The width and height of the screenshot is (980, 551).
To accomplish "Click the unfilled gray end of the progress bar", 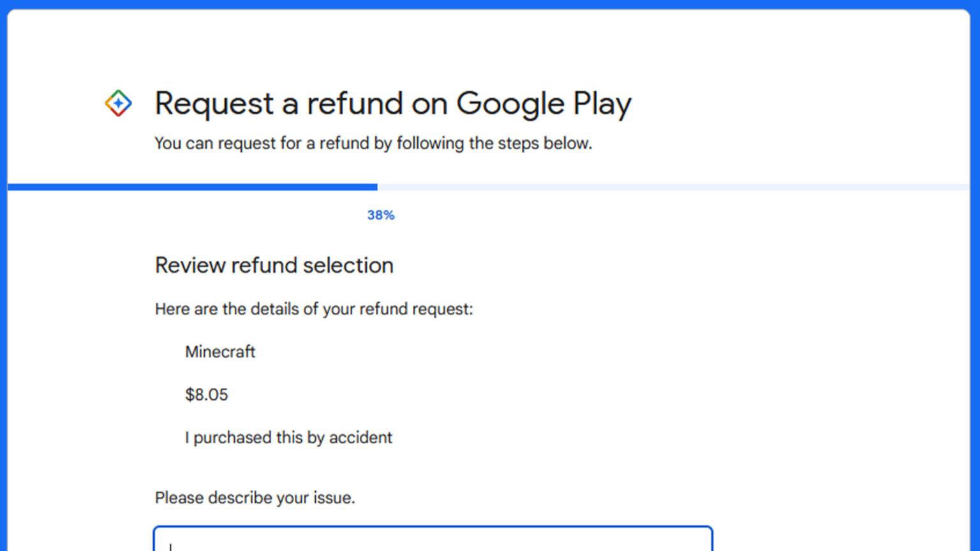I will [702, 186].
